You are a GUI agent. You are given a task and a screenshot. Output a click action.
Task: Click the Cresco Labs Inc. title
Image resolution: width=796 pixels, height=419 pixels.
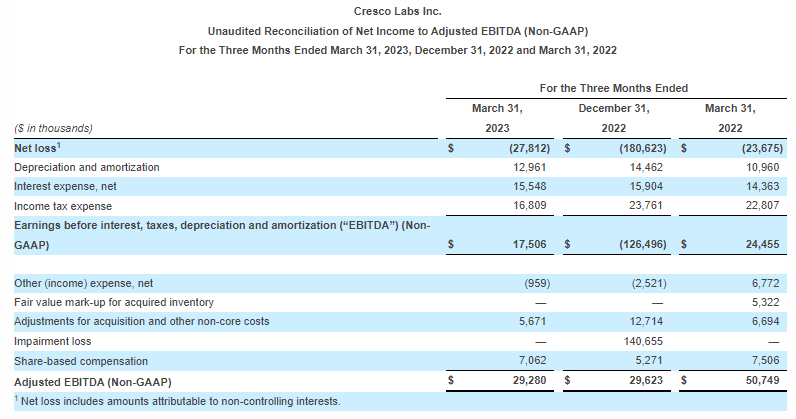click(398, 11)
